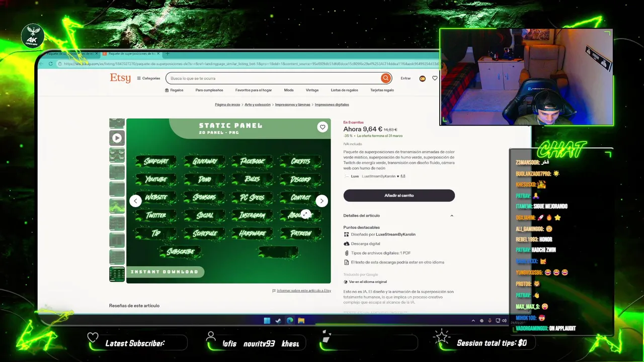Viewport: 644px width, 362px height.
Task: Select the highlighted bottom gallery thumbnail
Action: coord(117,274)
